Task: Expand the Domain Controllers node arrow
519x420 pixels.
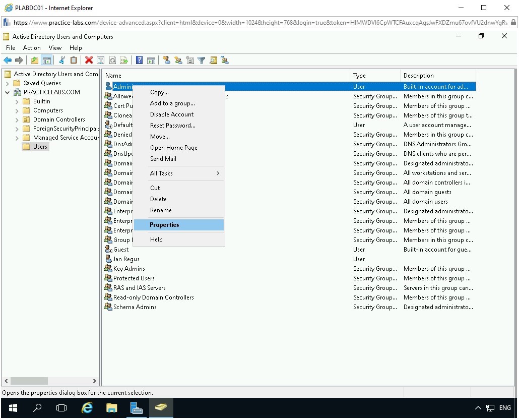Action: pos(17,119)
